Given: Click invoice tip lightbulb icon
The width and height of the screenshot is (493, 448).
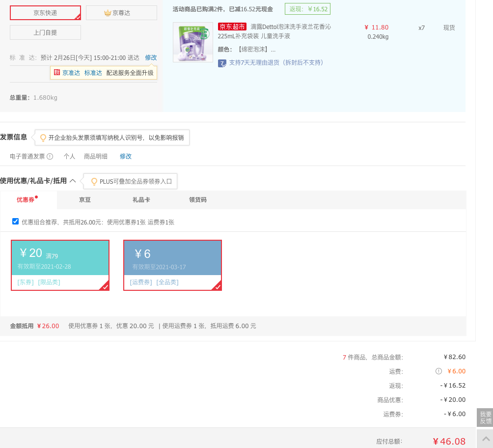Looking at the screenshot, I should click(43, 138).
